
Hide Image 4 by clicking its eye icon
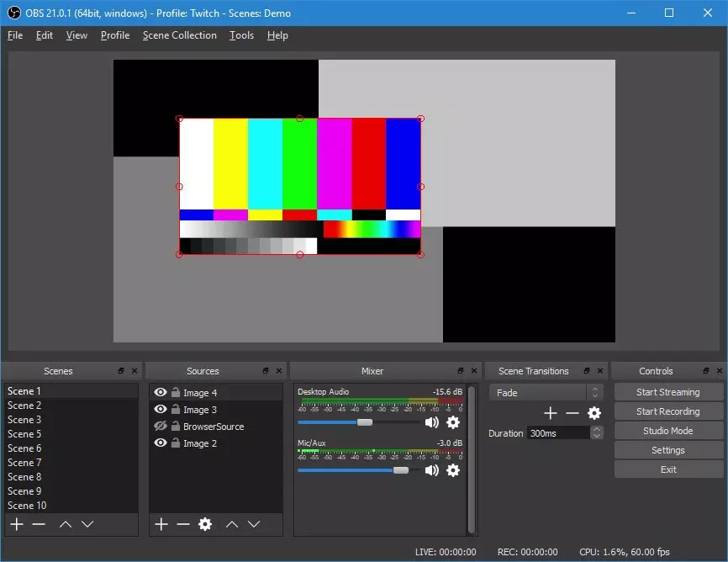coord(160,391)
